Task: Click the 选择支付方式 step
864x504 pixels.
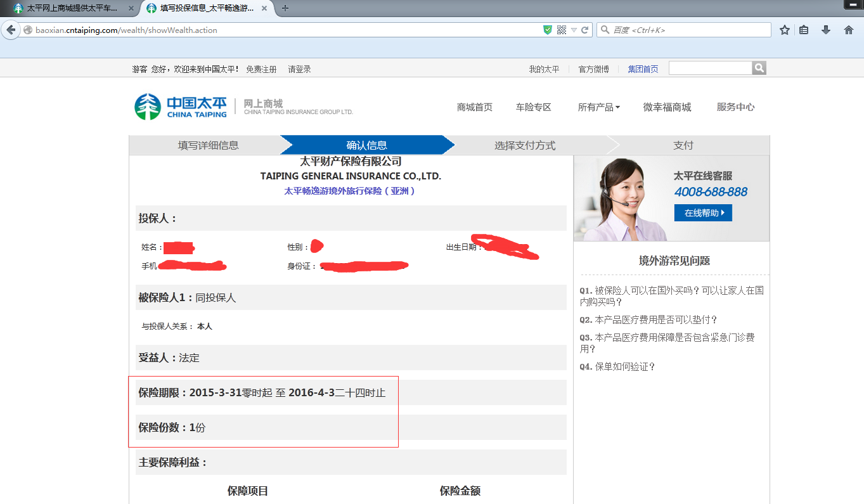Action: (x=525, y=145)
